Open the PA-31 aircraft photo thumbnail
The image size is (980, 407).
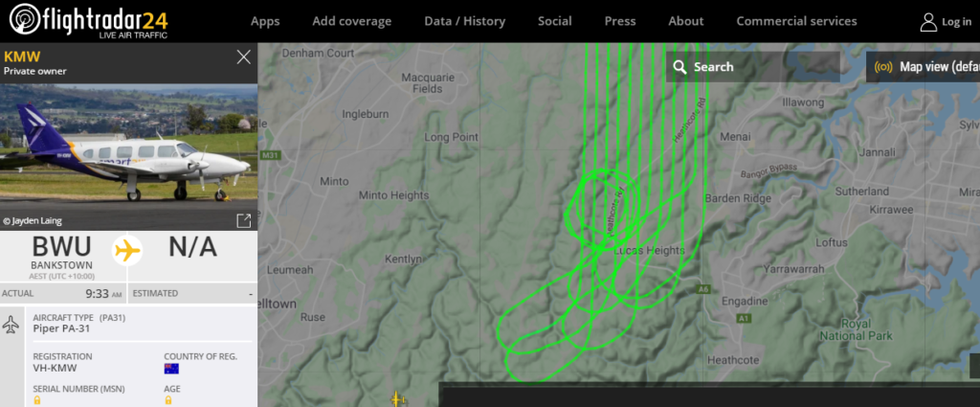[128, 158]
